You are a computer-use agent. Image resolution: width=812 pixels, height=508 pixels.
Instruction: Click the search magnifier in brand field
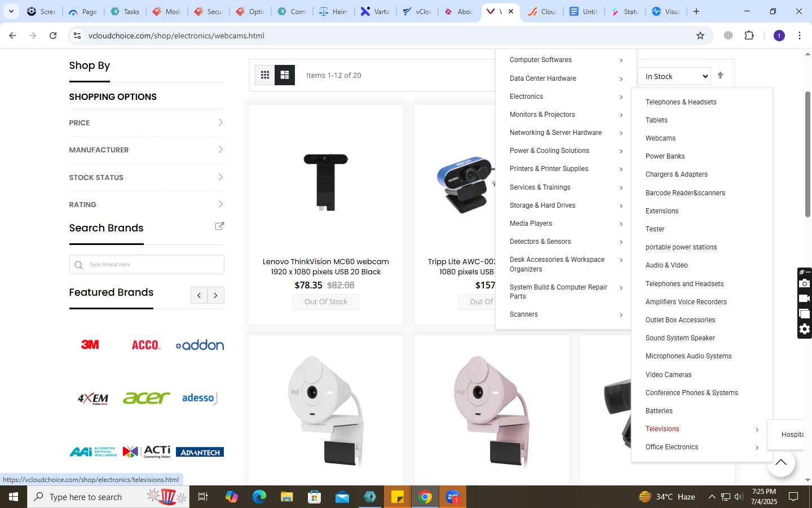click(x=79, y=265)
